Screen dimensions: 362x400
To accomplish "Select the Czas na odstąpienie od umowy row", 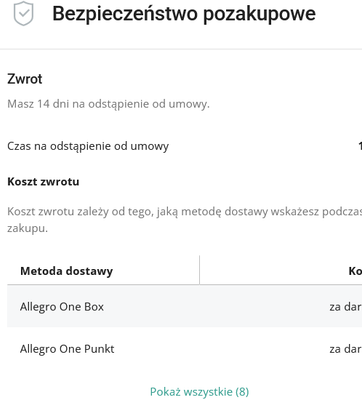I will 185,146.
